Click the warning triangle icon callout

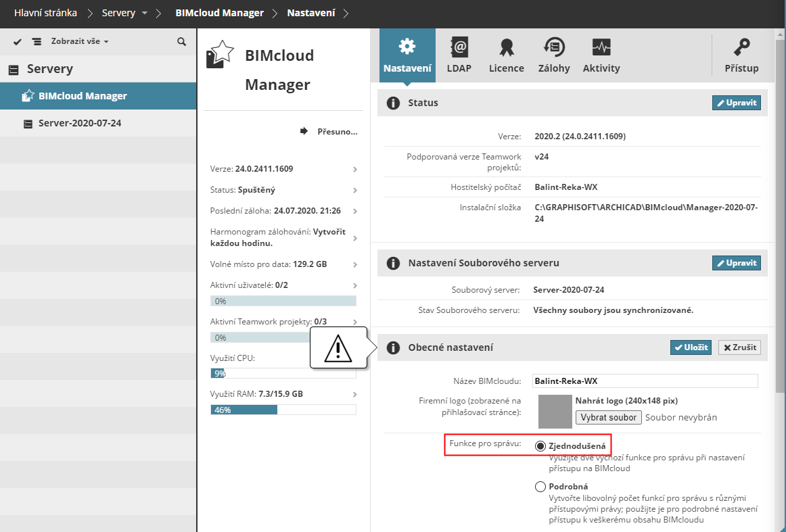(x=338, y=347)
